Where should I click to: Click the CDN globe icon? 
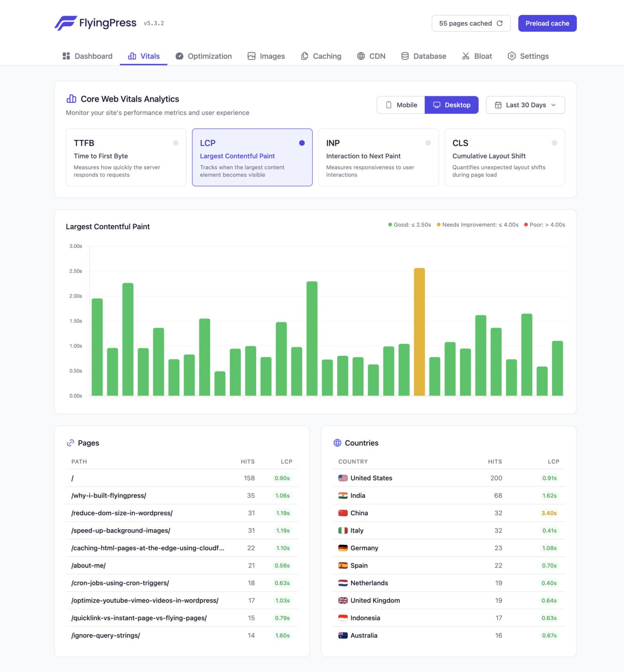(x=361, y=56)
